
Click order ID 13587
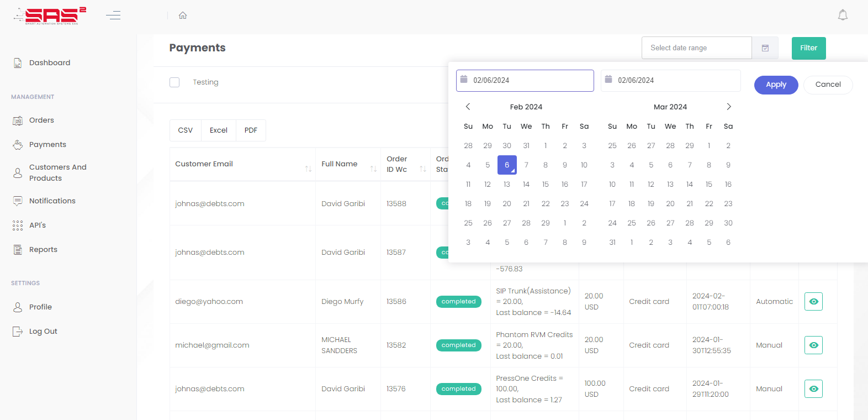click(x=396, y=253)
